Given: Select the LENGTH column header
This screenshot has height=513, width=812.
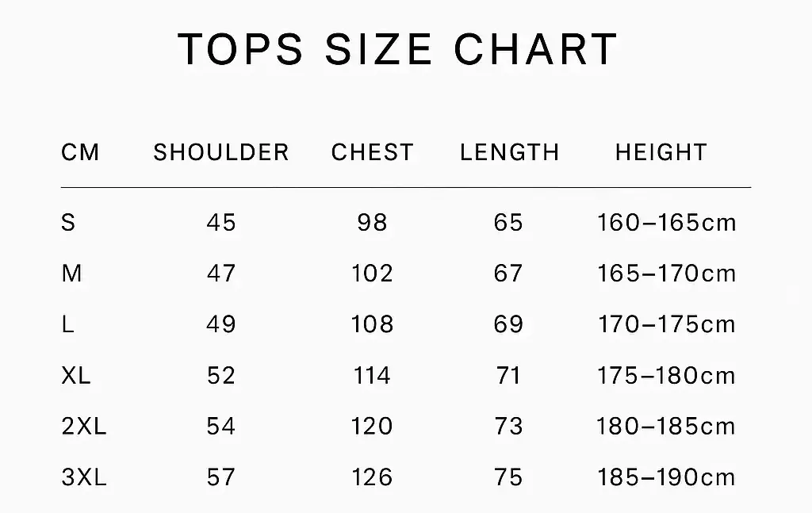Looking at the screenshot, I should point(509,152).
